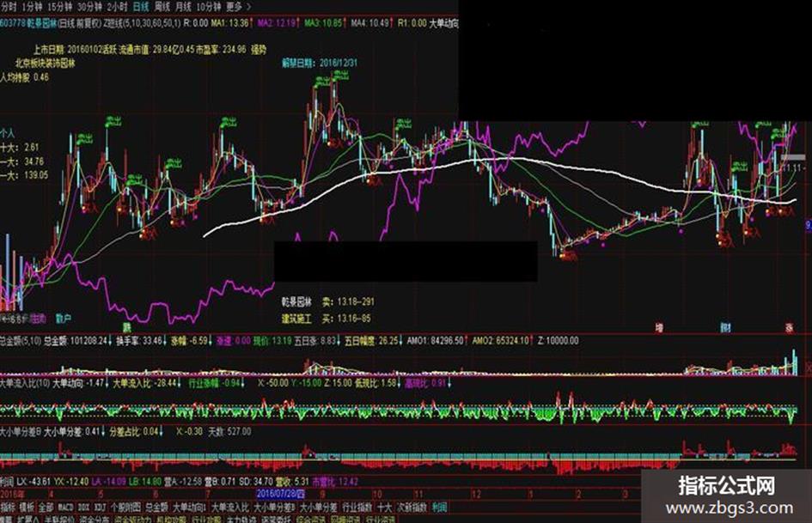Open the highlighted 利润 bottom tab
Image resolution: width=812 pixels, height=523 pixels.
point(440,507)
